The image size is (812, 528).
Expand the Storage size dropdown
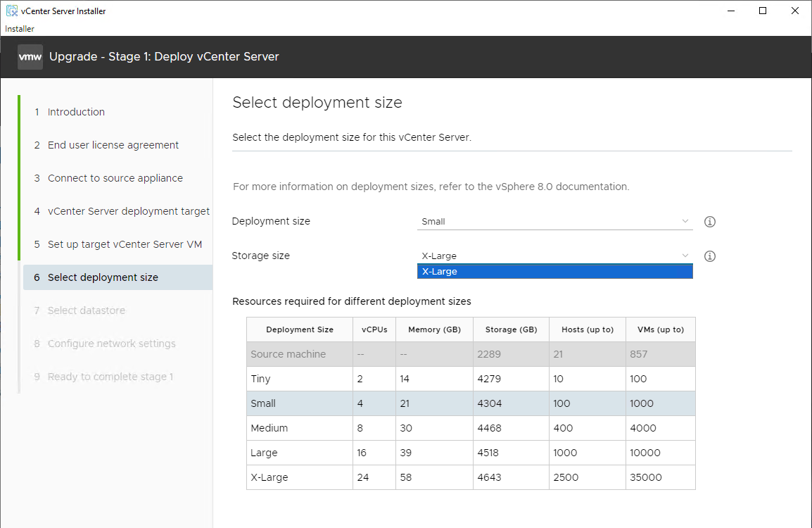(554, 256)
